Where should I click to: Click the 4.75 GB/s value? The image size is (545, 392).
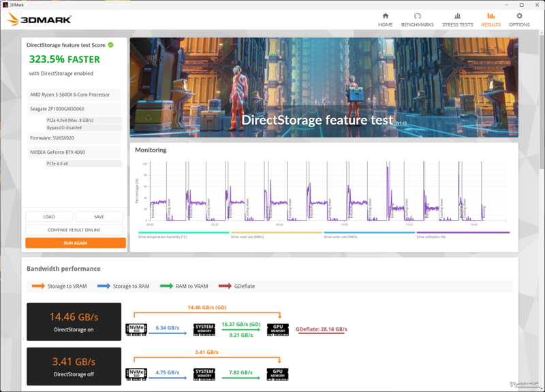click(168, 372)
